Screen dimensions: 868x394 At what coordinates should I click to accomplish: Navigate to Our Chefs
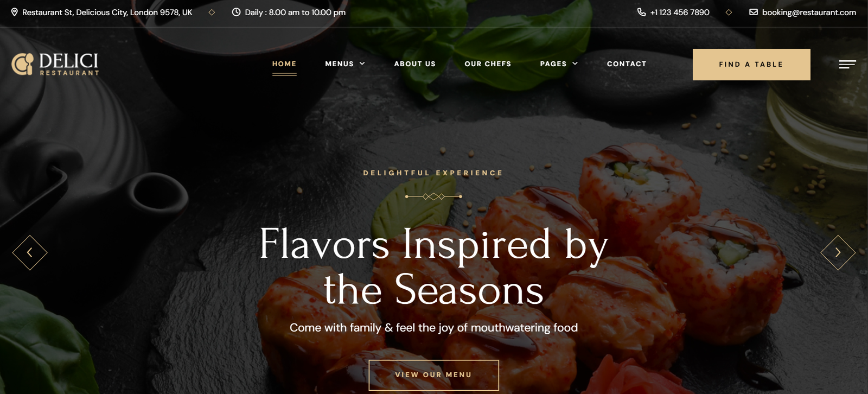click(488, 64)
